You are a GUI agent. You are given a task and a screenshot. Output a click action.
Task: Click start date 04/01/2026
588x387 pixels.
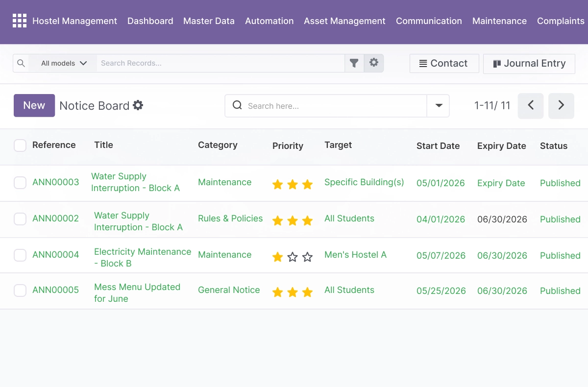tap(441, 219)
